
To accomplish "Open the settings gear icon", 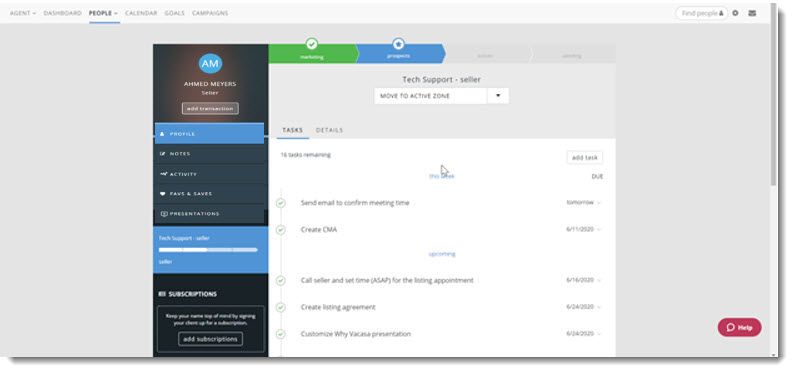I will coord(735,13).
